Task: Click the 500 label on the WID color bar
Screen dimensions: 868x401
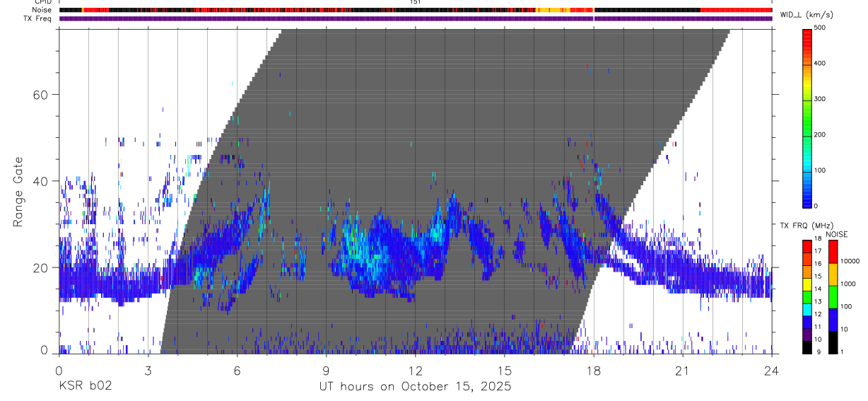Action: tap(821, 28)
